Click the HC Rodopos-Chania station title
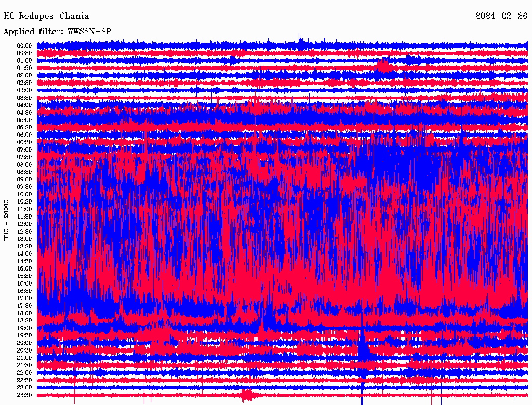Viewport: 532px width, 405px height. tap(46, 16)
